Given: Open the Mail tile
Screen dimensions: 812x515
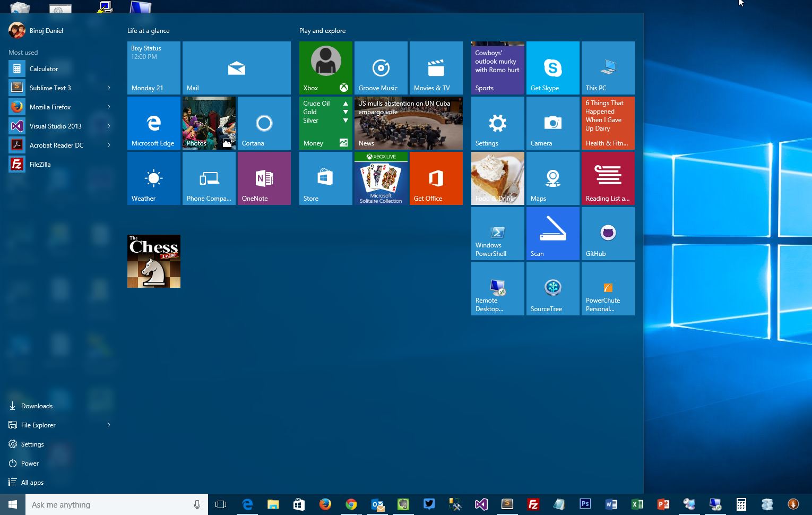Looking at the screenshot, I should tap(237, 68).
